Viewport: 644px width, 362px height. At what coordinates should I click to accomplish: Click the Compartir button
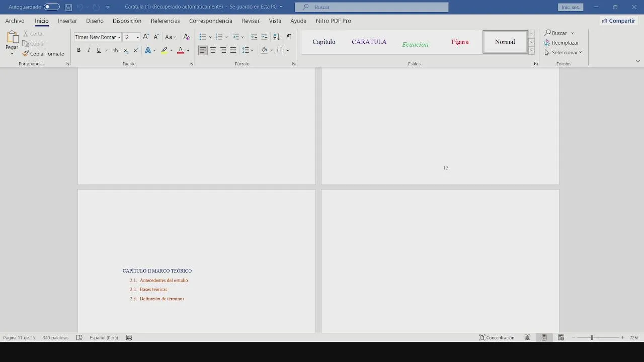[x=618, y=21]
